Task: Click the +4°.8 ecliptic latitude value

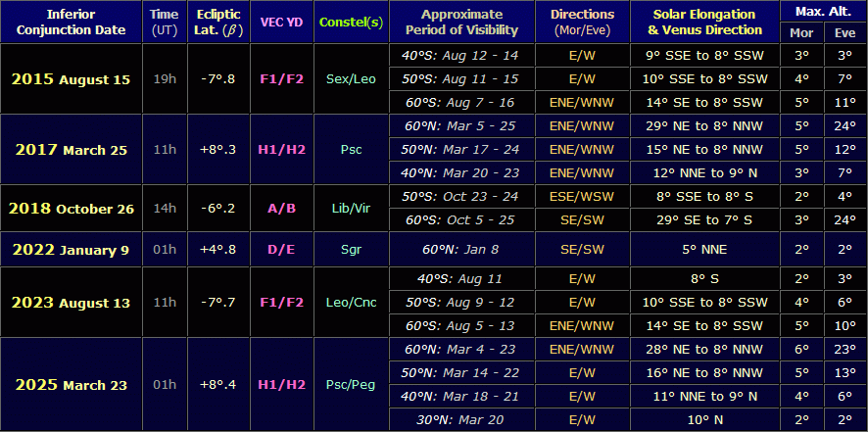Action: point(218,250)
